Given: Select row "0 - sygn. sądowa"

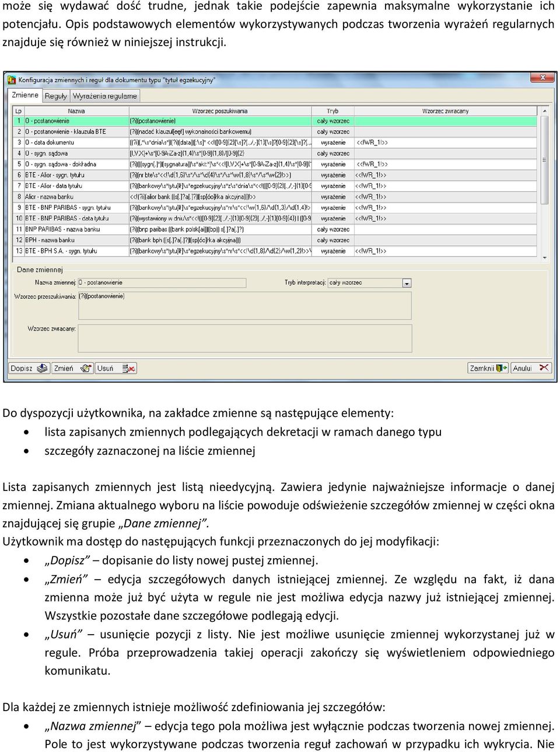Looking at the screenshot, I should [x=274, y=154].
